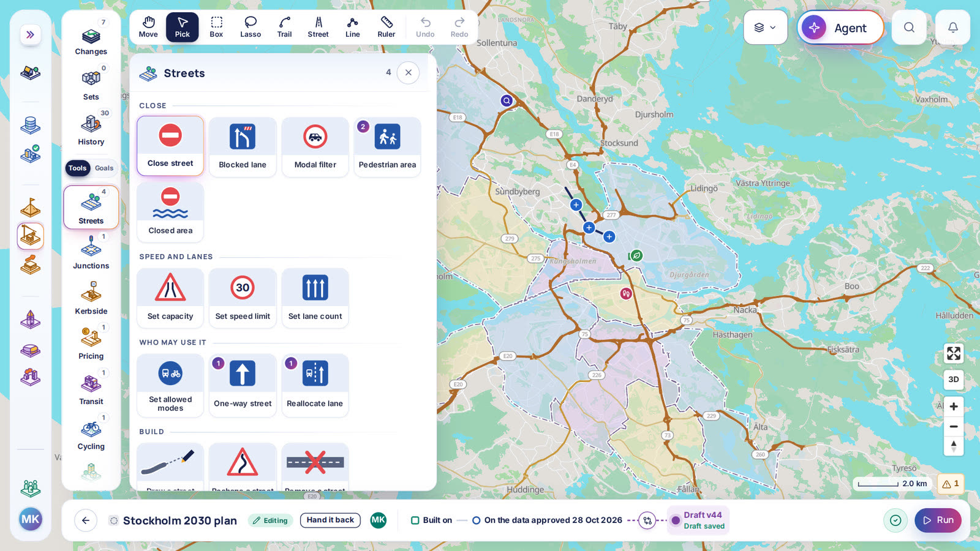
Task: Choose the Set lane count tool
Action: point(315,298)
